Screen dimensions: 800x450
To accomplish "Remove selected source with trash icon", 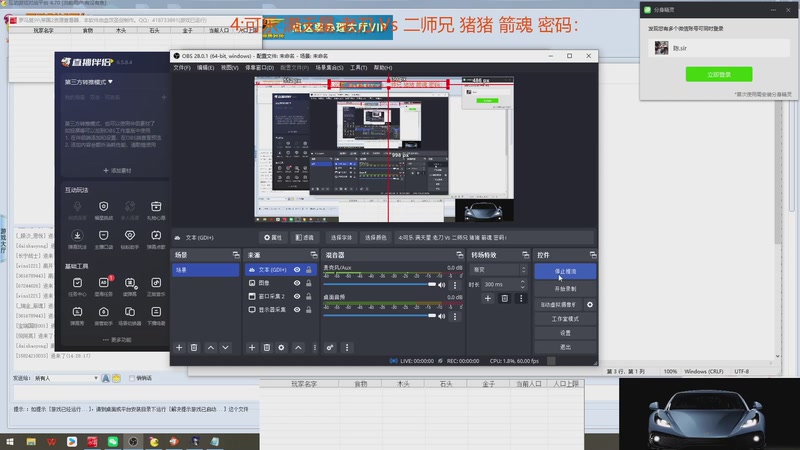I will (x=266, y=347).
